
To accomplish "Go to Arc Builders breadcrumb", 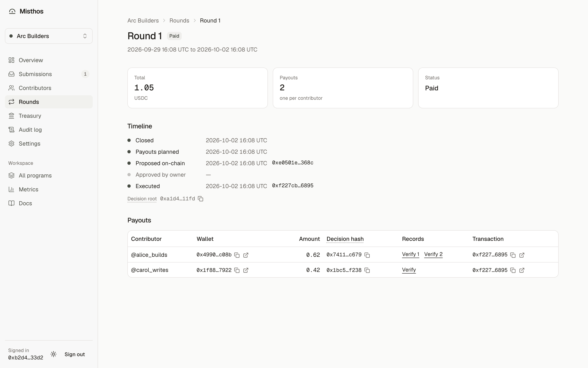I will [x=143, y=20].
